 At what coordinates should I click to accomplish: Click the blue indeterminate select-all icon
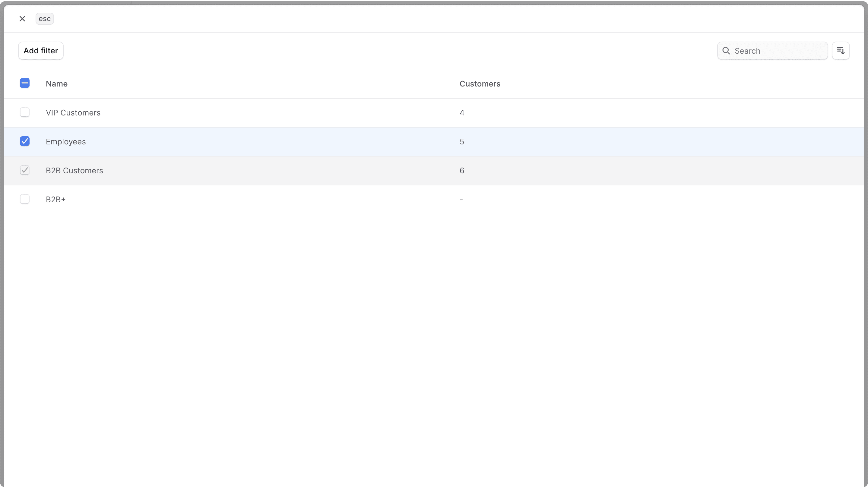point(25,83)
